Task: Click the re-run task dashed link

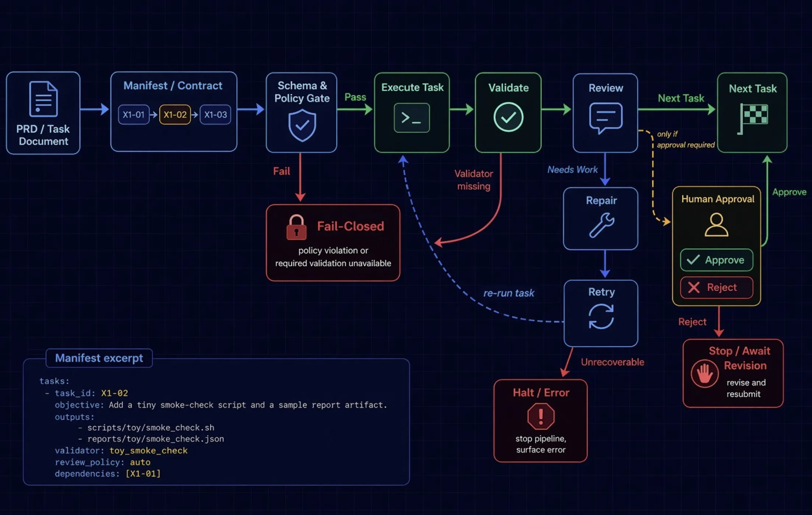Action: click(x=508, y=293)
